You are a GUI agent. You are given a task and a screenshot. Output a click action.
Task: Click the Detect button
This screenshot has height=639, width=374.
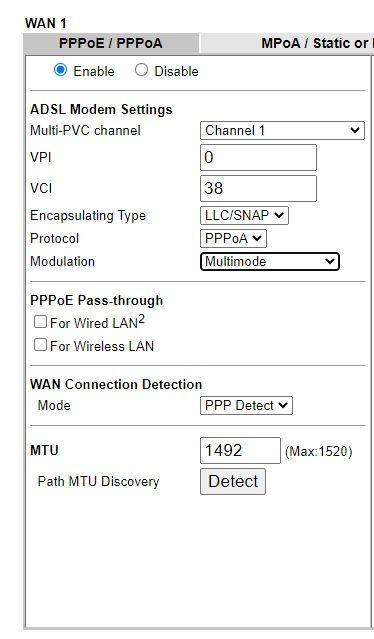tap(233, 481)
